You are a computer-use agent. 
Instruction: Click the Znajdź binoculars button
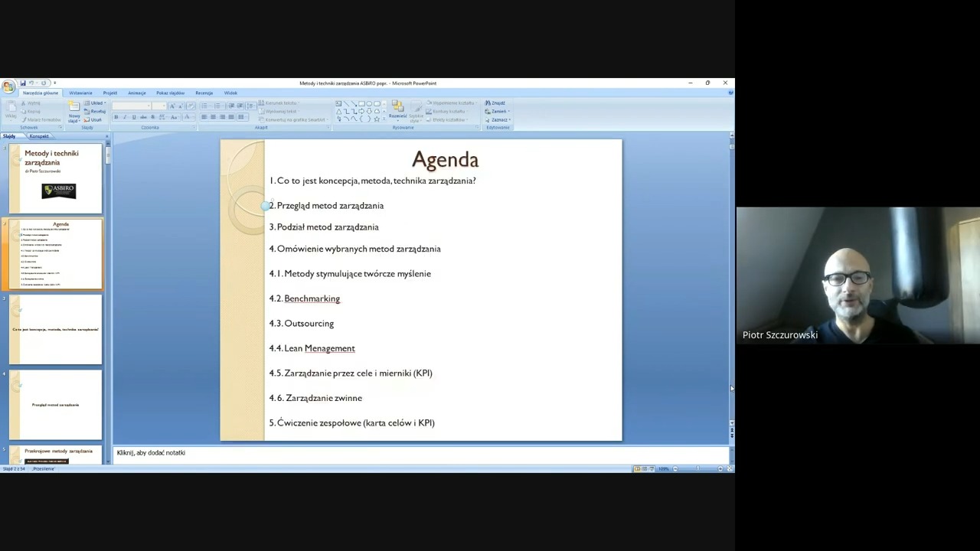click(495, 103)
